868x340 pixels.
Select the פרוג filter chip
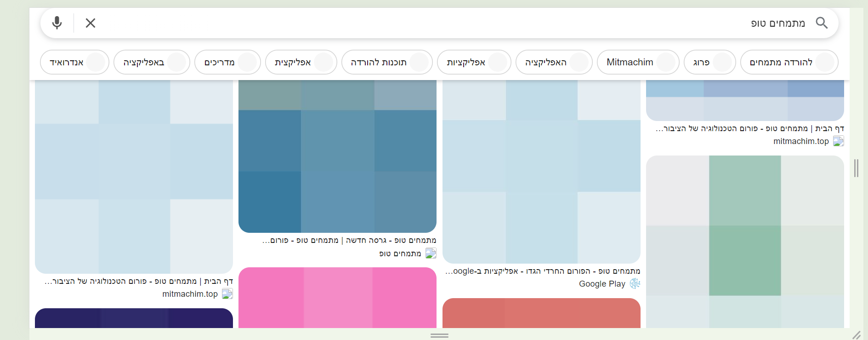pos(709,62)
